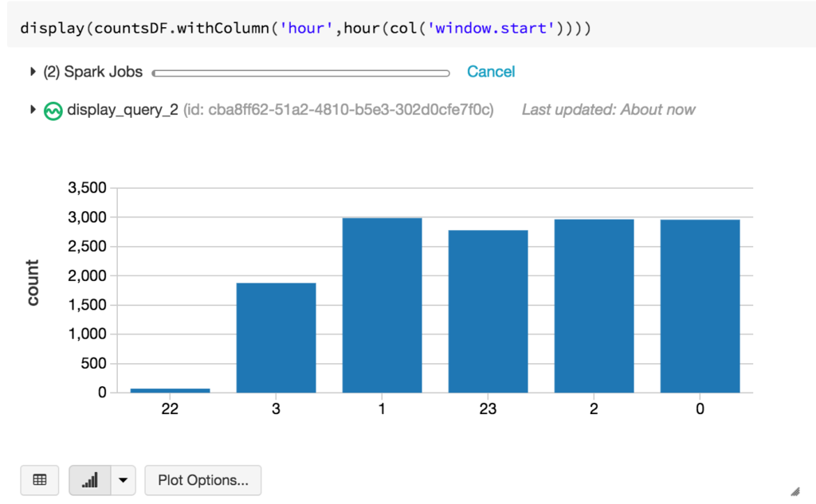Open the chart type dropdown arrow
816x504 pixels.
(x=123, y=480)
